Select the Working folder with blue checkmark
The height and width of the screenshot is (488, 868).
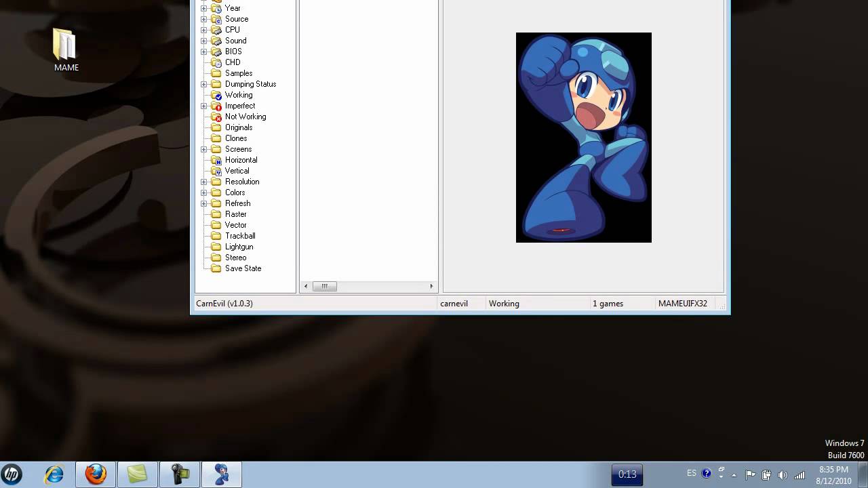(231, 95)
